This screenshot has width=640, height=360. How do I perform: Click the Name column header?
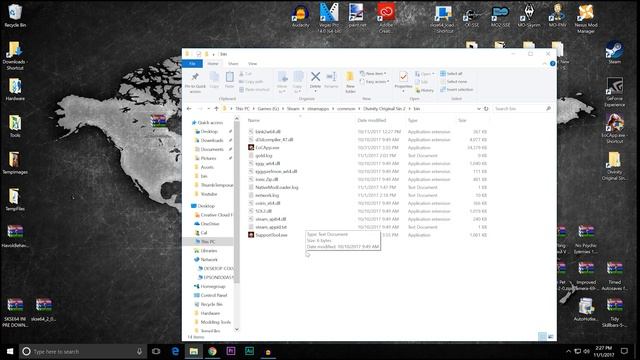253,120
